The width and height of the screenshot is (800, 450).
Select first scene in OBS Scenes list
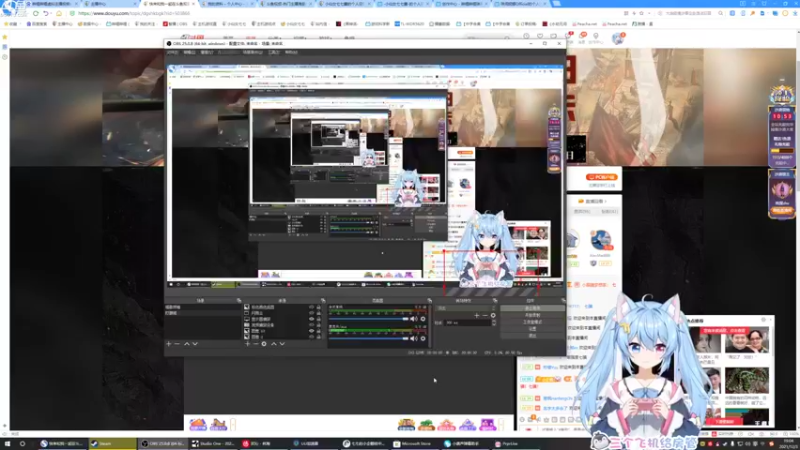[203, 307]
